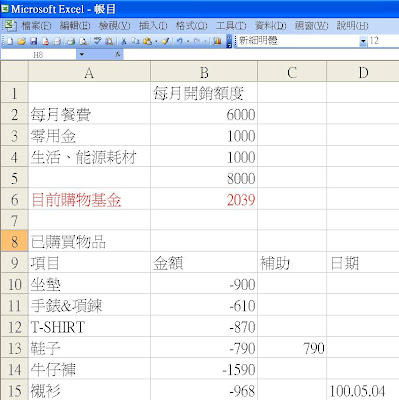Open the 說明(H) menu
The height and width of the screenshot is (400, 399).
coord(352,25)
